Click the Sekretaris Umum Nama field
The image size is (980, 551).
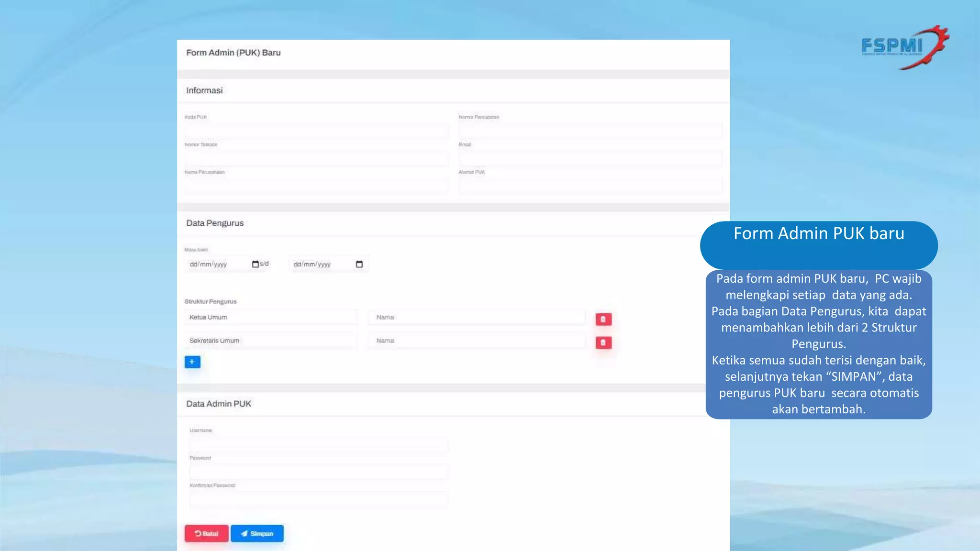476,341
